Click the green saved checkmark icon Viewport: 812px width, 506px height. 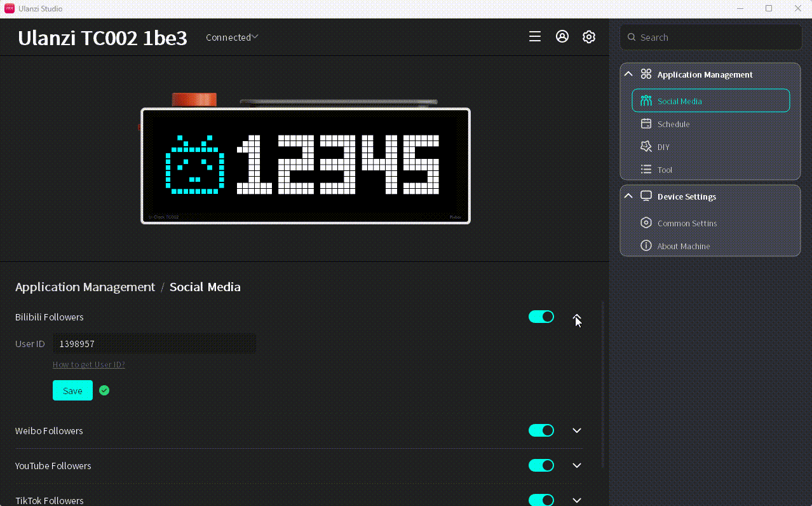tap(104, 390)
